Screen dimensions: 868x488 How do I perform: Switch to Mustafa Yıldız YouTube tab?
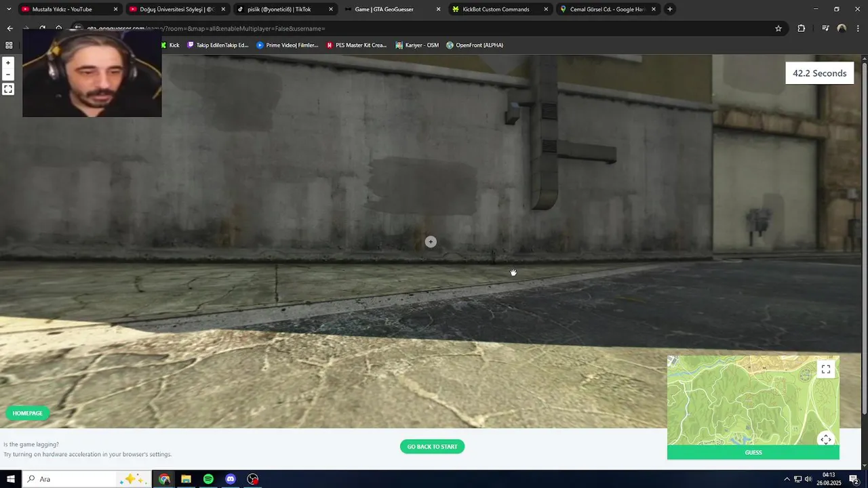coord(62,9)
